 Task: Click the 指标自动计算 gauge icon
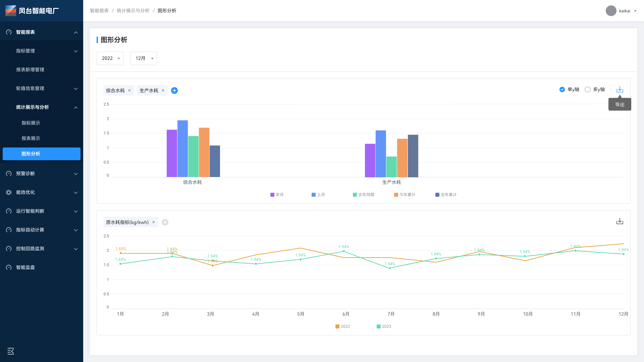click(9, 230)
